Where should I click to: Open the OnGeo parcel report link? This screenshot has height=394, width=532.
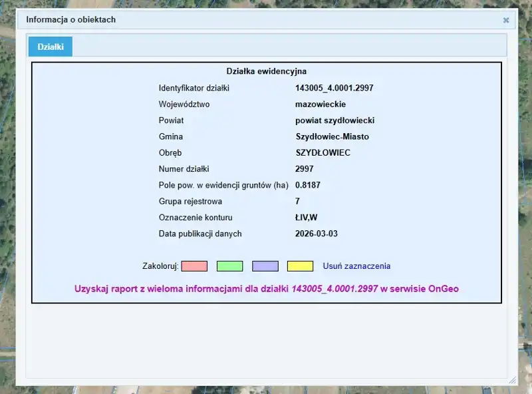(267, 289)
